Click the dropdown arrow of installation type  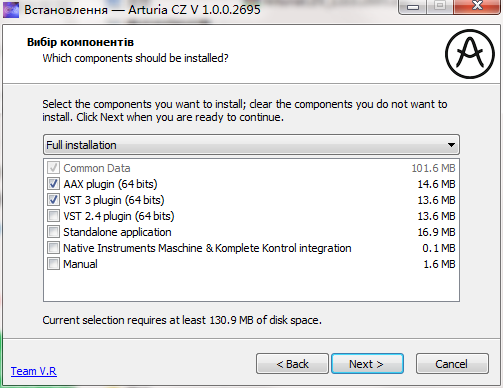pos(451,145)
